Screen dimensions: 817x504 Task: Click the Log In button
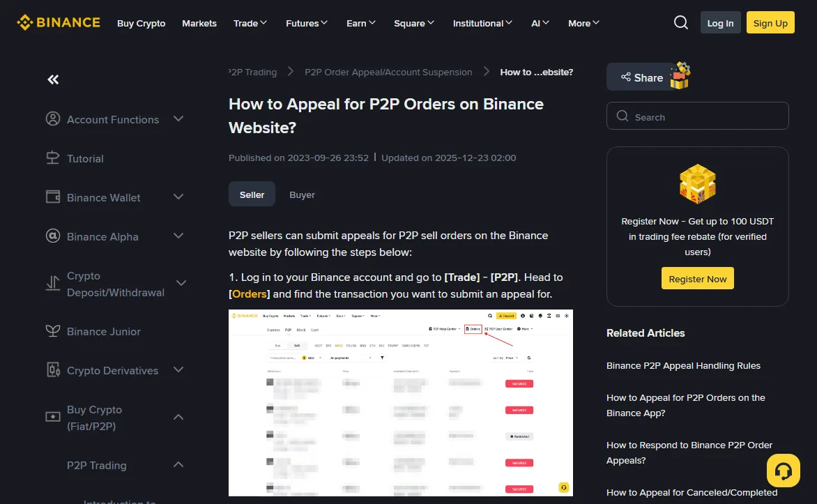pyautogui.click(x=720, y=22)
